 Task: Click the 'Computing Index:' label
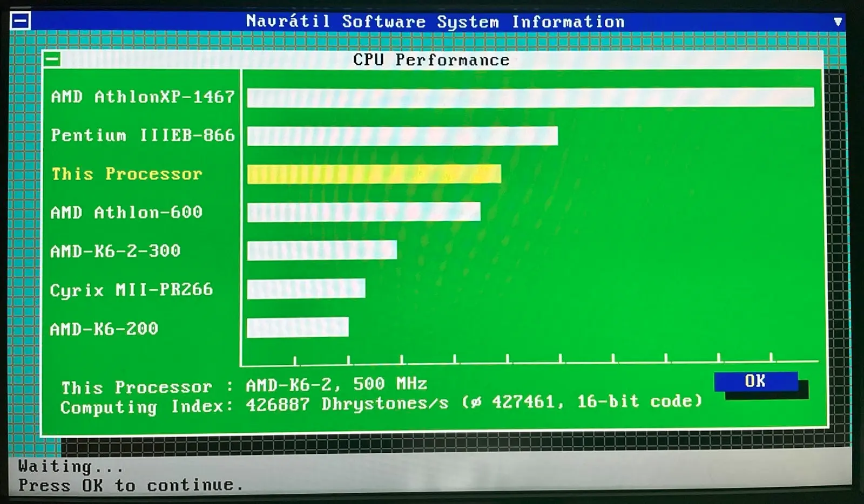coord(147,406)
